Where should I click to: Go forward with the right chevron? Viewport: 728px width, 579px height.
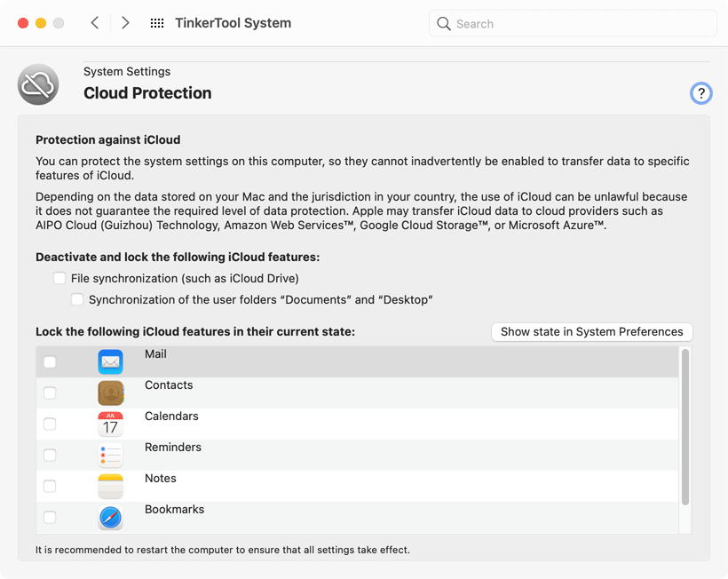tap(125, 23)
